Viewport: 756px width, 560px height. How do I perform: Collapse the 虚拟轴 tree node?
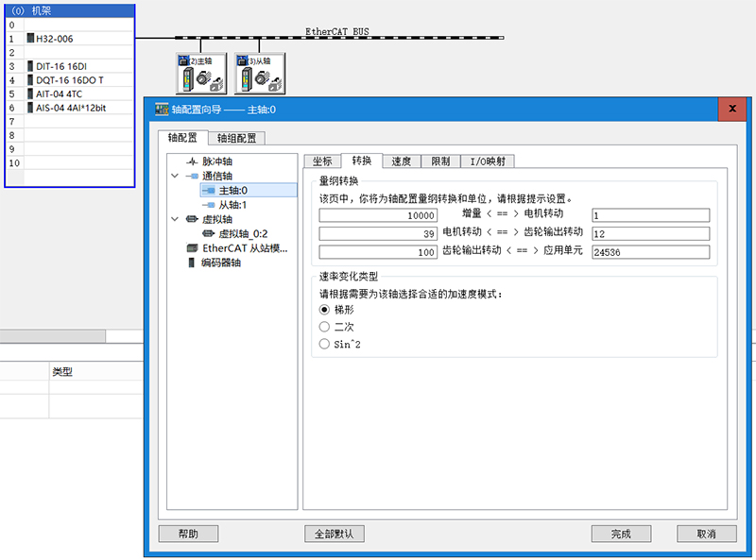point(175,219)
